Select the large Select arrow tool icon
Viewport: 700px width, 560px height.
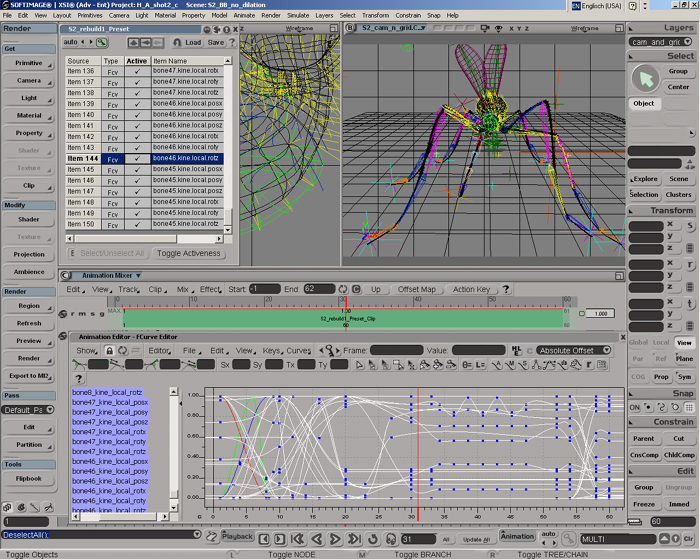point(645,78)
